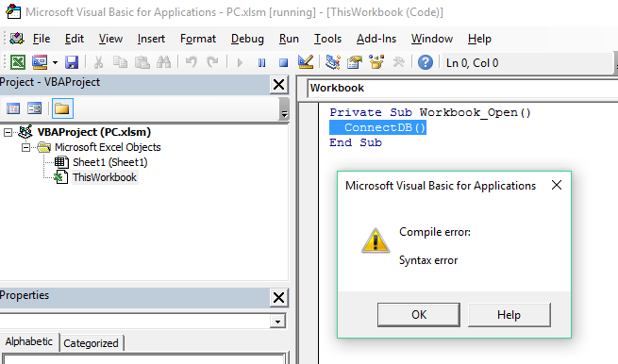The height and width of the screenshot is (364, 618).
Task: Open the Properties object dropdown arrow
Action: pyautogui.click(x=277, y=322)
